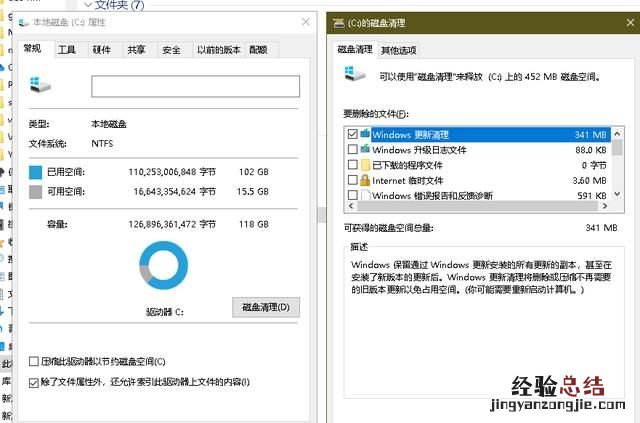Click the drive icon in the properties dialog
The height and width of the screenshot is (423, 640).
tap(36, 86)
